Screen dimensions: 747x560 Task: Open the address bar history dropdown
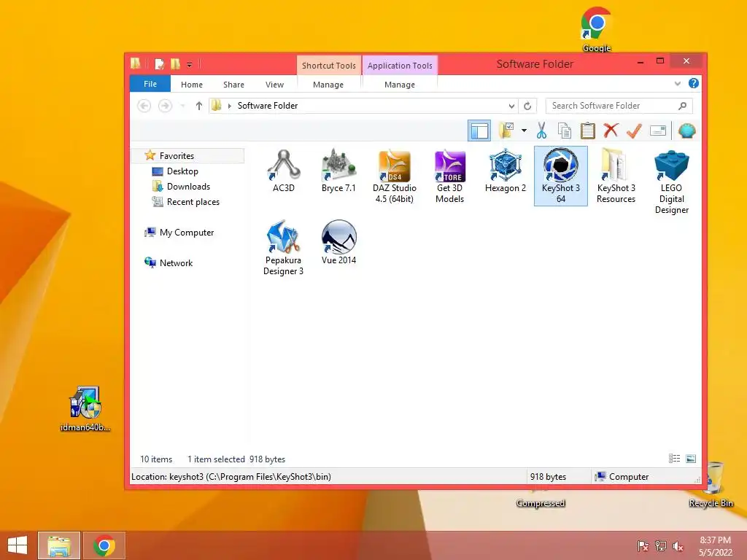click(511, 106)
